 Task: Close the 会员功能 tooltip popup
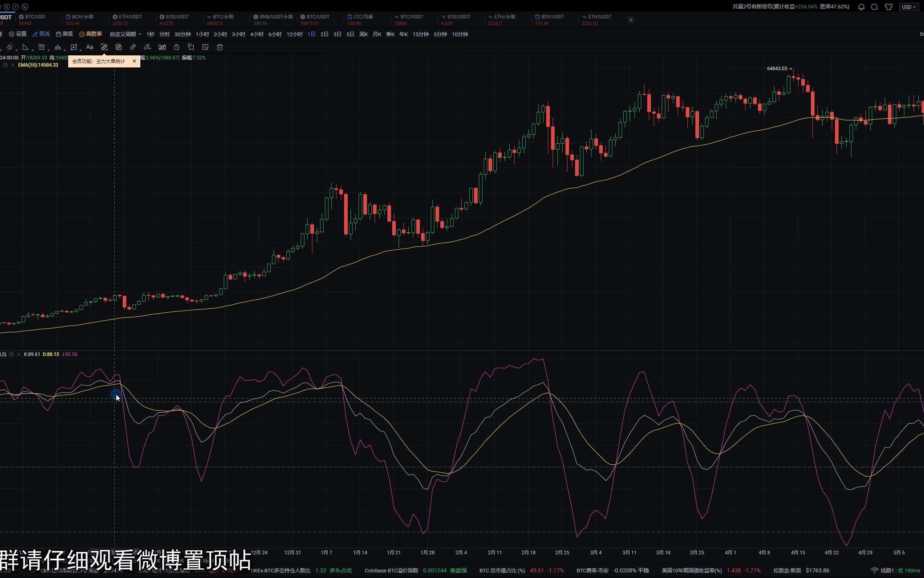(x=134, y=61)
